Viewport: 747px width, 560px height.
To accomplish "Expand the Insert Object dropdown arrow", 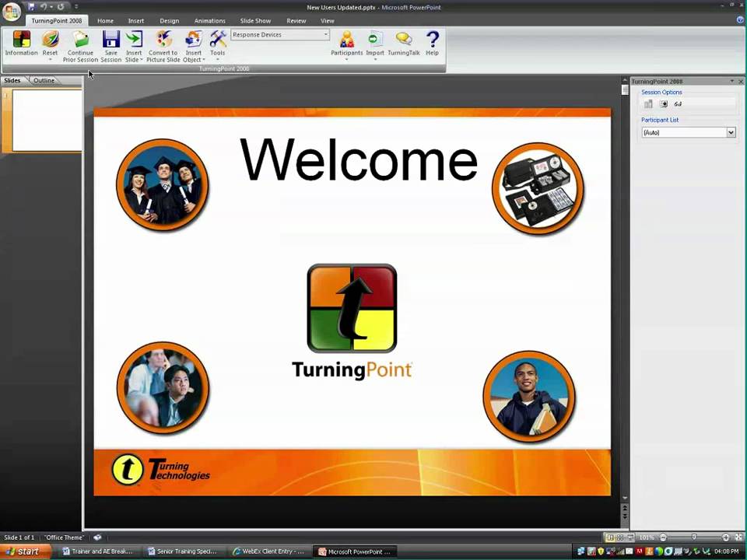I will coord(204,60).
